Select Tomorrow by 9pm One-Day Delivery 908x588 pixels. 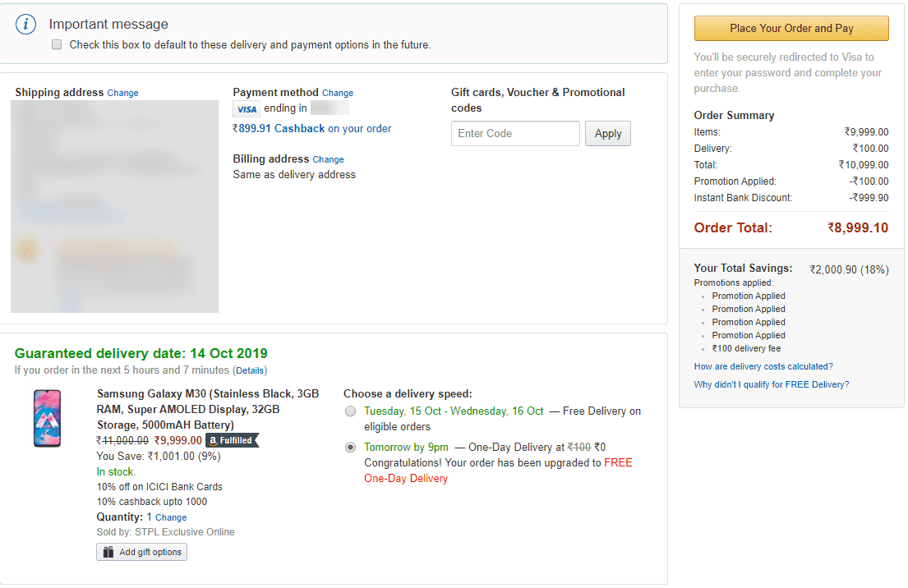pos(351,448)
